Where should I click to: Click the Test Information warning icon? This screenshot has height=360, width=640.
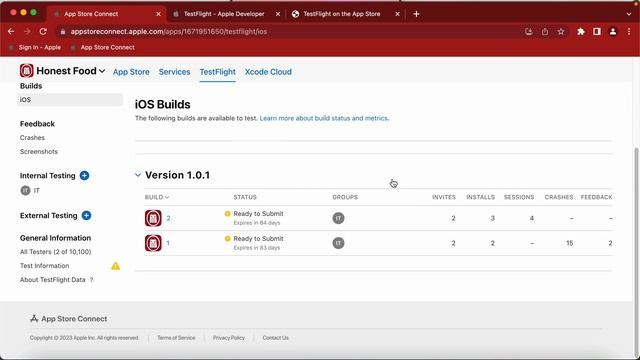point(116,266)
